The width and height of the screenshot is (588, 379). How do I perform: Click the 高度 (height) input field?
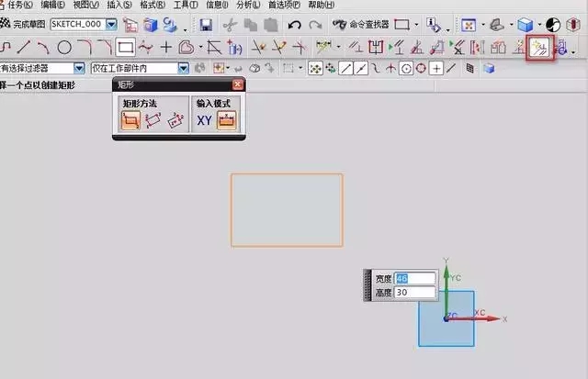click(415, 292)
